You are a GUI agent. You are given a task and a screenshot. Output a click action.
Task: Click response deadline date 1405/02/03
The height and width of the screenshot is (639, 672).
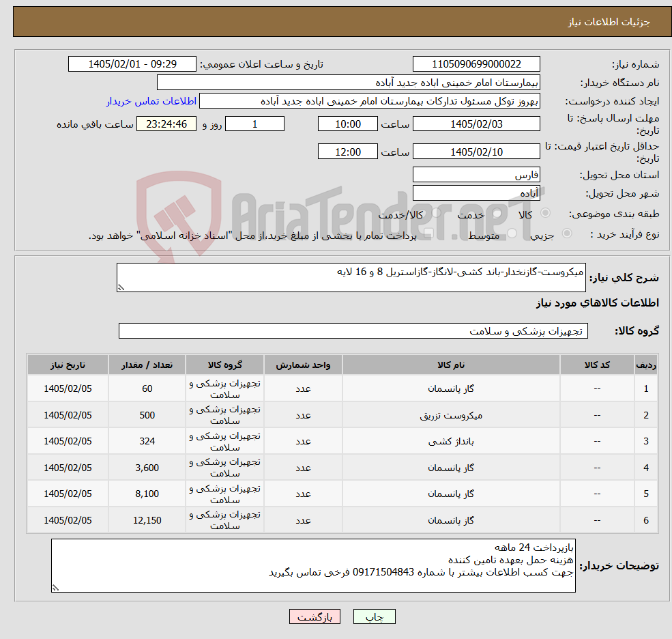coord(476,124)
